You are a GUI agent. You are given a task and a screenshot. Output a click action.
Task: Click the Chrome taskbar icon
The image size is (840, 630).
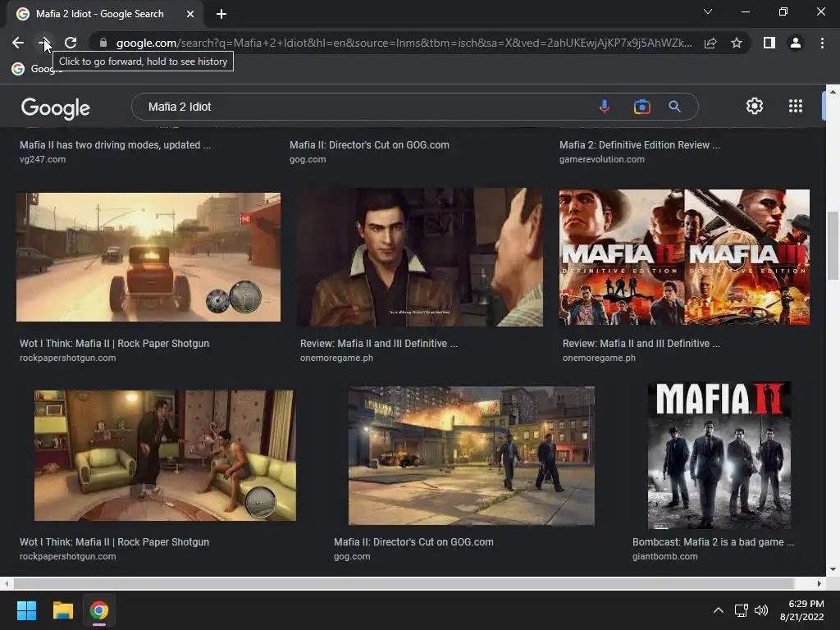(99, 610)
